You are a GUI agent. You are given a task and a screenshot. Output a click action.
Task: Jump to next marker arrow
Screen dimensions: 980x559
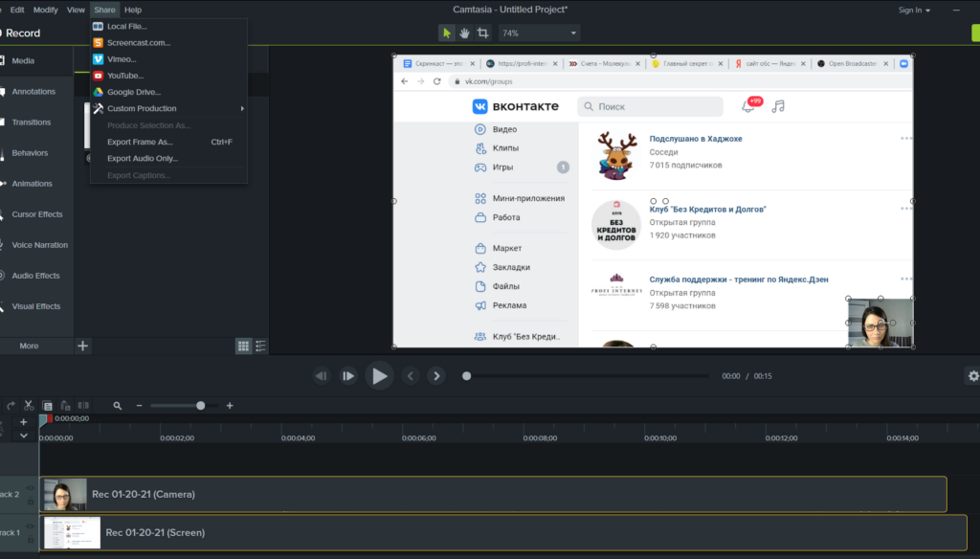pyautogui.click(x=436, y=376)
